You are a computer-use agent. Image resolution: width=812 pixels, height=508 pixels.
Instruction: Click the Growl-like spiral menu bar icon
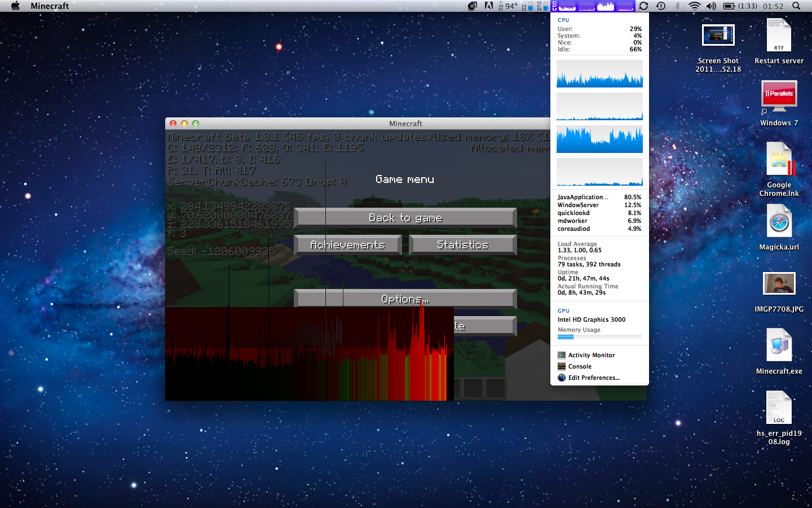(x=473, y=6)
